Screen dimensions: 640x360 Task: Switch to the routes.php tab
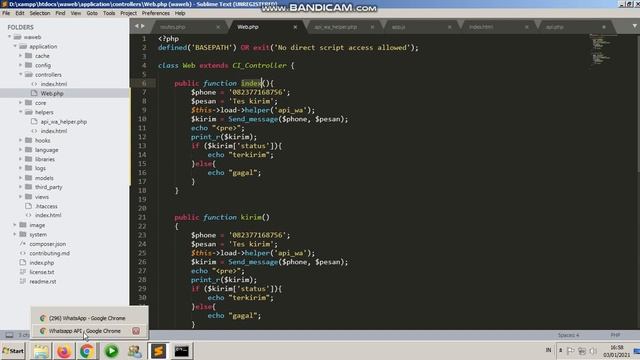(x=173, y=27)
